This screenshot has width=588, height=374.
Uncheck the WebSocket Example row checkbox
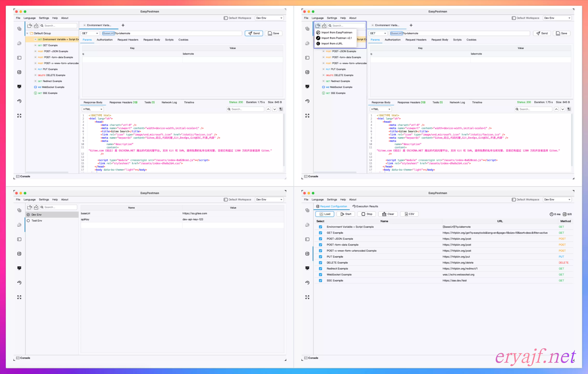point(320,275)
